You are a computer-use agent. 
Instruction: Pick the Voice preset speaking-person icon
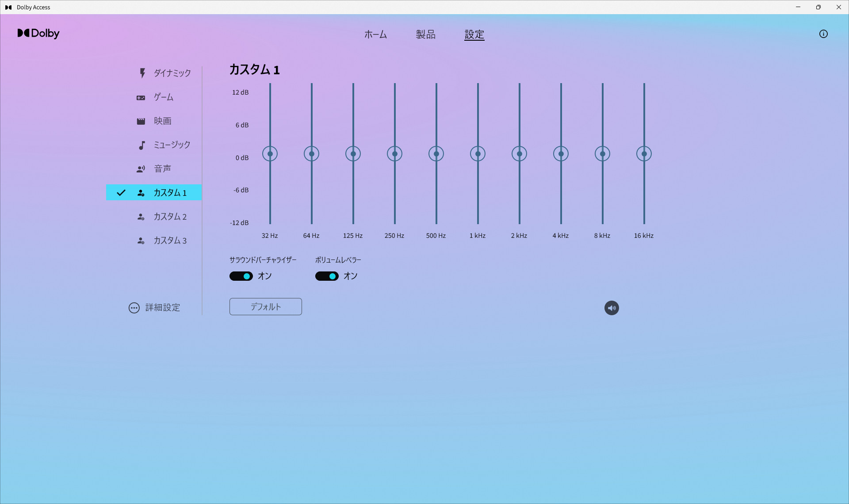141,169
